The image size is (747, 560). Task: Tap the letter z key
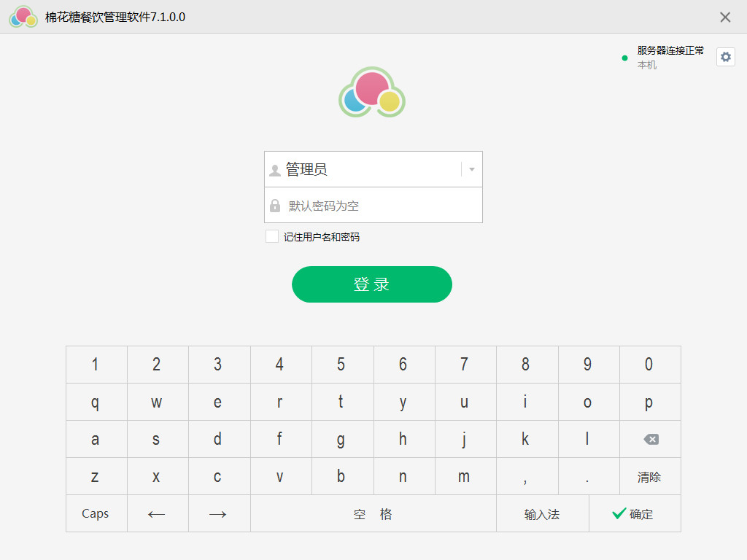pos(97,476)
